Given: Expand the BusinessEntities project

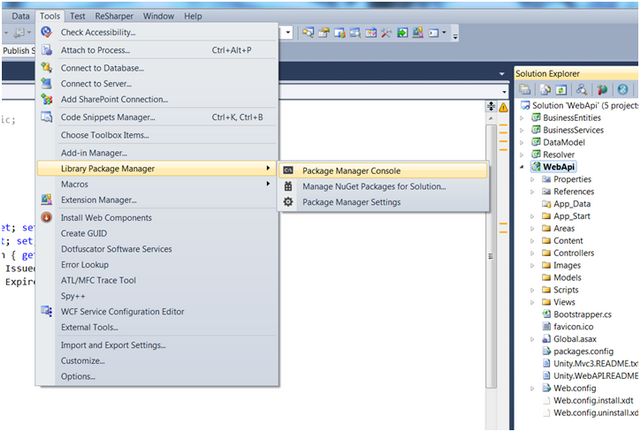Looking at the screenshot, I should pos(522,118).
